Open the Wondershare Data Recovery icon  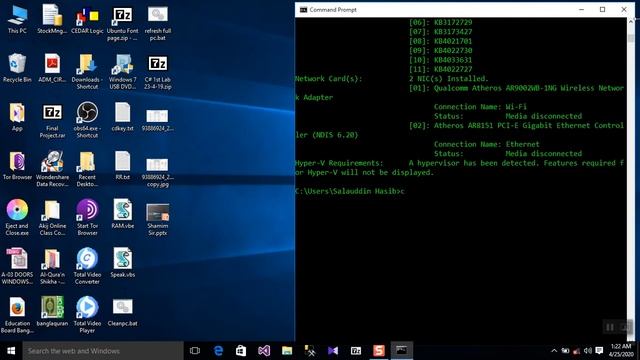point(52,169)
